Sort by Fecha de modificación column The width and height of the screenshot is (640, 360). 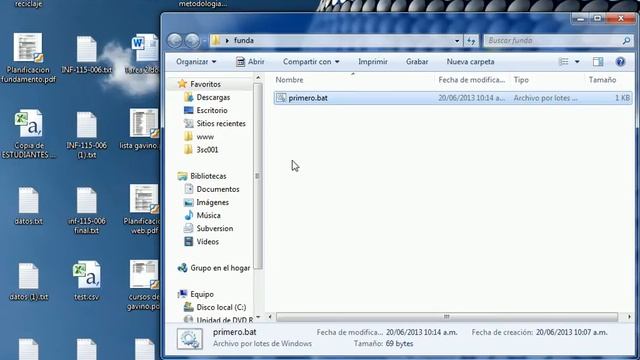[x=471, y=80]
